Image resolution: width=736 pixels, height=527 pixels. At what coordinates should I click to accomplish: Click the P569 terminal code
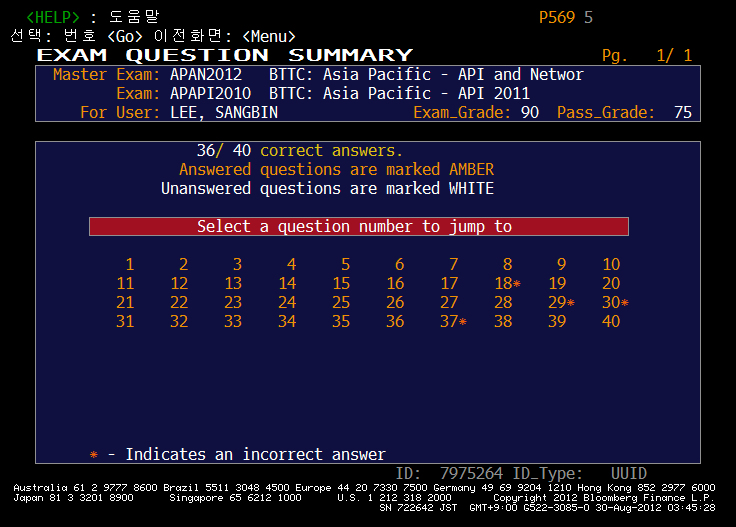(x=557, y=17)
